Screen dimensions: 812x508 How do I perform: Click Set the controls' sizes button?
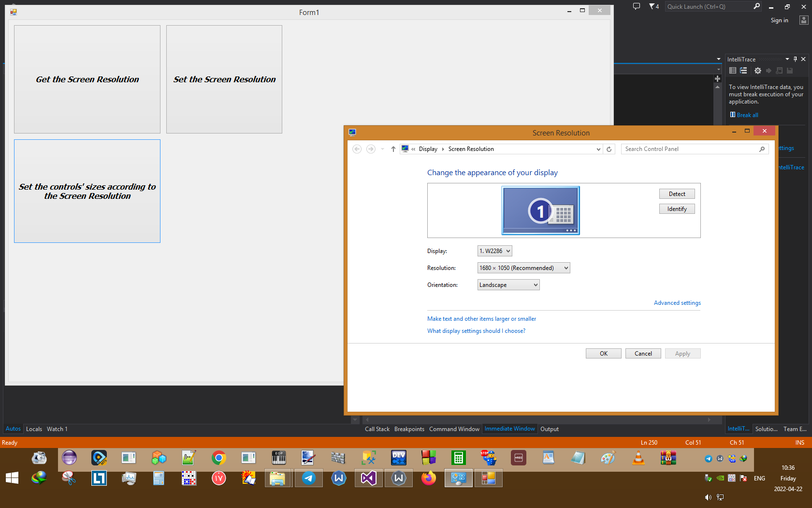(87, 191)
